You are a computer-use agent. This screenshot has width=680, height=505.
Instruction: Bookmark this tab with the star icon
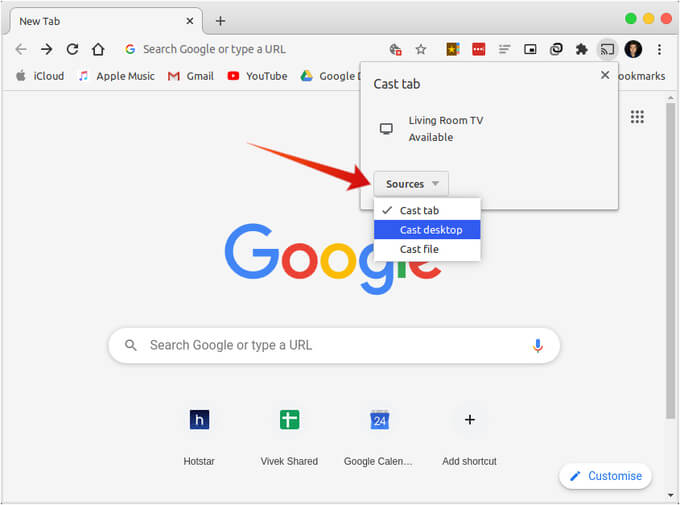(421, 49)
